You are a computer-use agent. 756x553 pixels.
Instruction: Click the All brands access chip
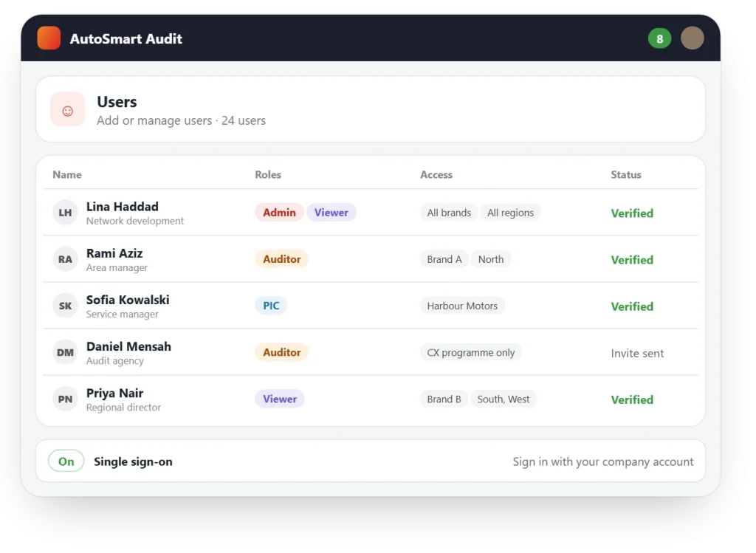pyautogui.click(x=449, y=213)
